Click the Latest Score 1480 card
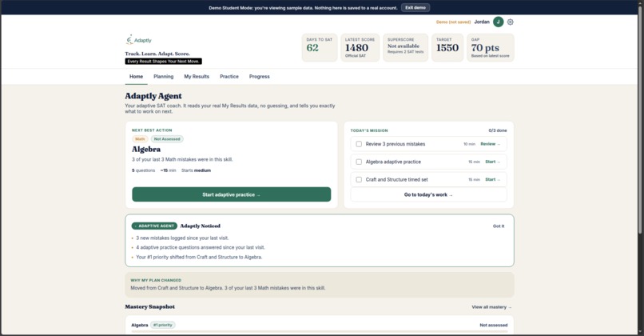Screen dimensions: 644x336 pyautogui.click(x=360, y=48)
